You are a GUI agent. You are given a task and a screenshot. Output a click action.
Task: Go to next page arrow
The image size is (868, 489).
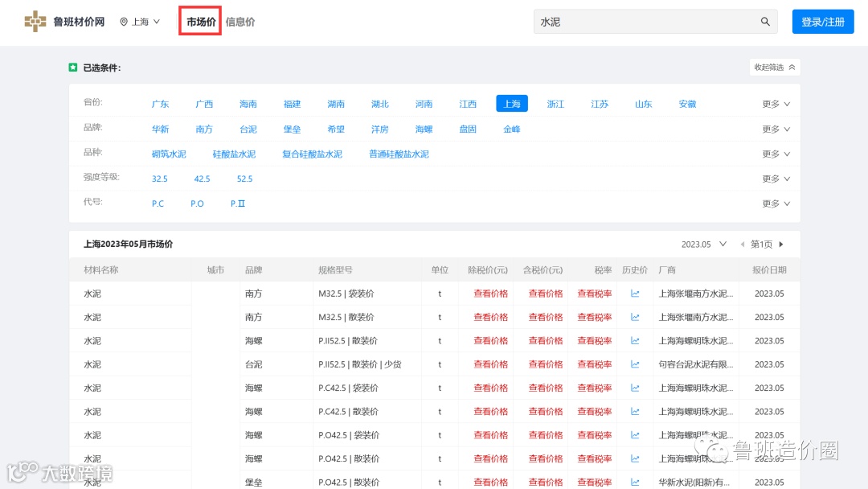(x=781, y=244)
